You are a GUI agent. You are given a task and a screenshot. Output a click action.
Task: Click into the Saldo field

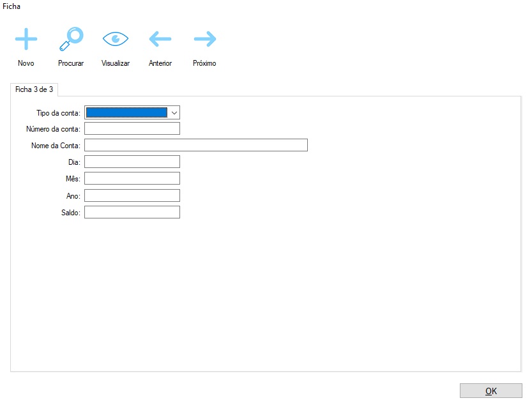coord(132,212)
